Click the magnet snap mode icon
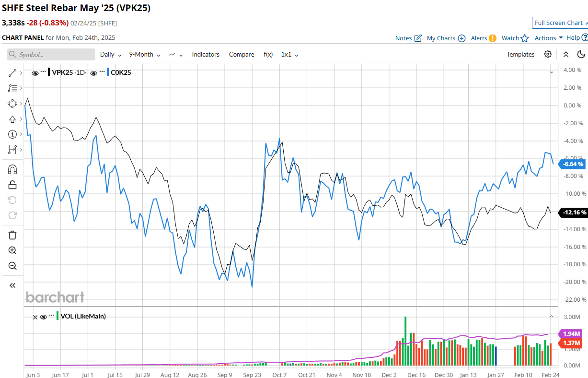 pyautogui.click(x=12, y=169)
